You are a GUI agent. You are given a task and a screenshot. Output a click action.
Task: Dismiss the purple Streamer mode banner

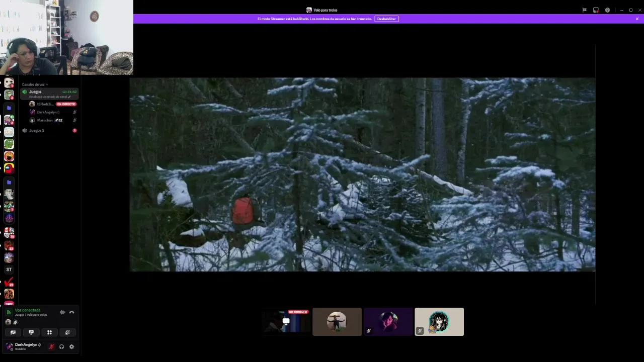coord(637,19)
